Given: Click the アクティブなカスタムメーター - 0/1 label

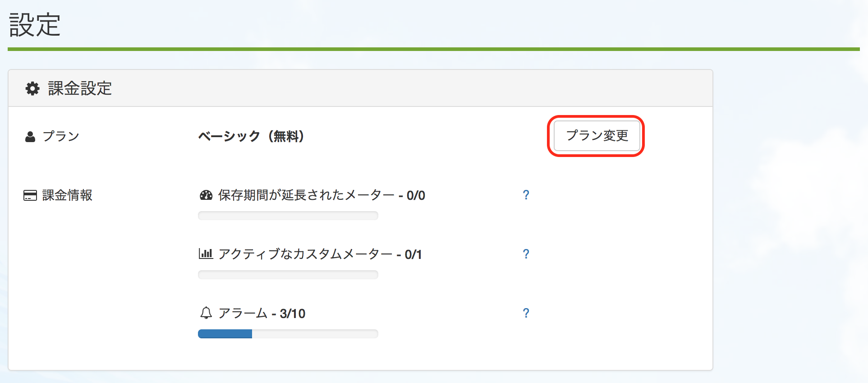Looking at the screenshot, I should point(320,254).
